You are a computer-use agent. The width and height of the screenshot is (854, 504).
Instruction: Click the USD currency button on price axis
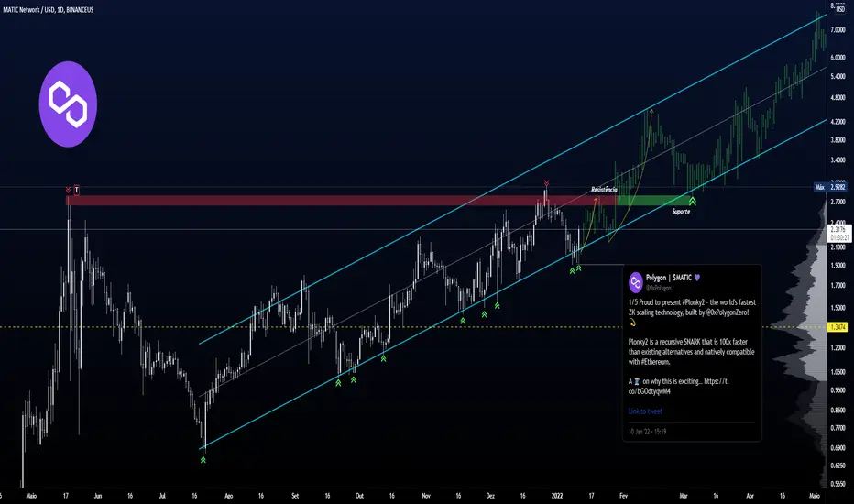pos(840,9)
